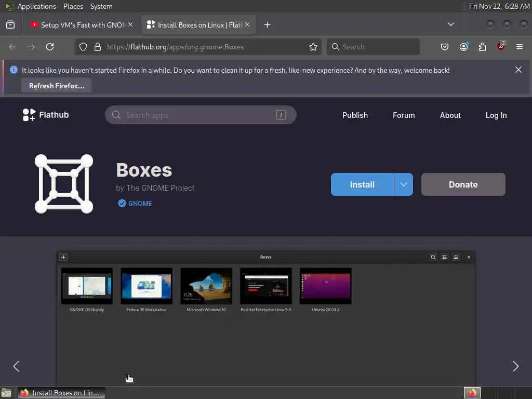532x399 pixels.
Task: Click the Firefox View icon in tab bar
Action: pyautogui.click(x=10, y=25)
